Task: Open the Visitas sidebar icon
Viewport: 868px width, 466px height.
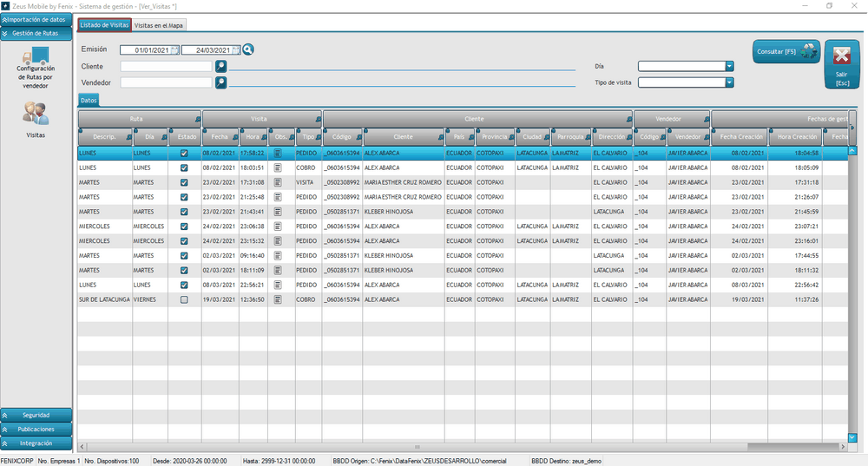Action: [x=36, y=113]
